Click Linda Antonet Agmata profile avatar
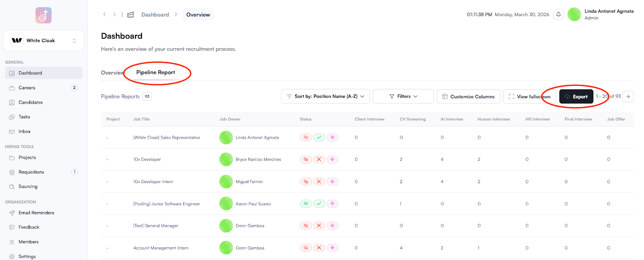Screen dimensions: 644x260 [x=574, y=14]
